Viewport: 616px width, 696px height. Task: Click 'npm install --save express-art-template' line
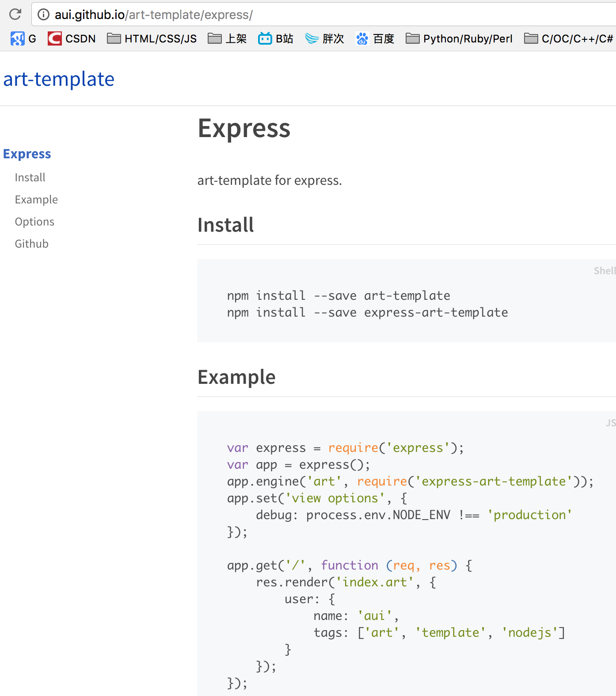click(x=367, y=312)
